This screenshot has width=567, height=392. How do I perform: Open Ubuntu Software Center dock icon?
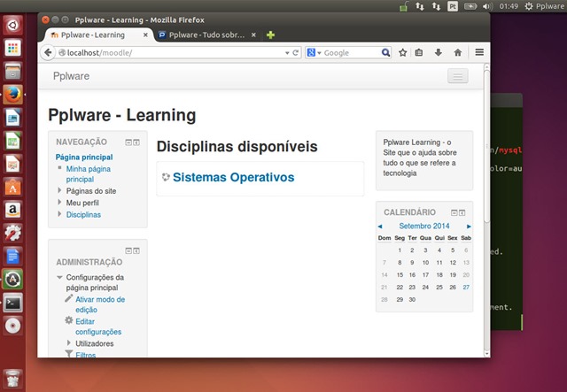12,187
